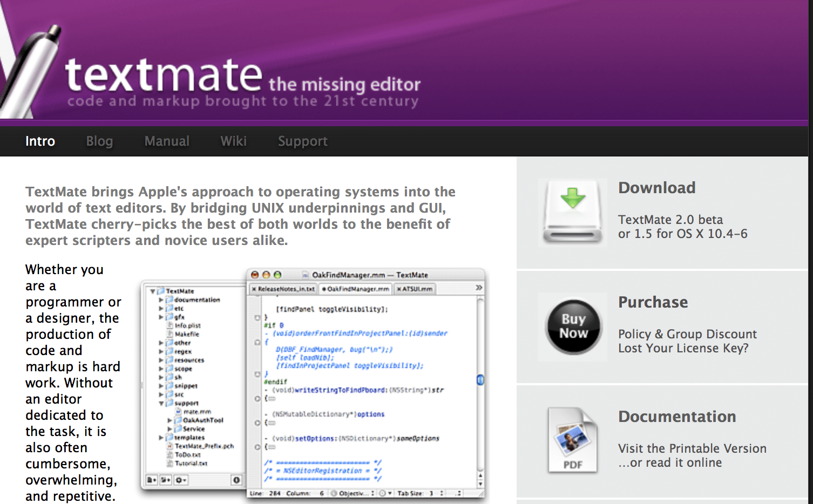
Task: Switch to the ReleaseNotes_in.txt tab label
Action: click(x=286, y=289)
